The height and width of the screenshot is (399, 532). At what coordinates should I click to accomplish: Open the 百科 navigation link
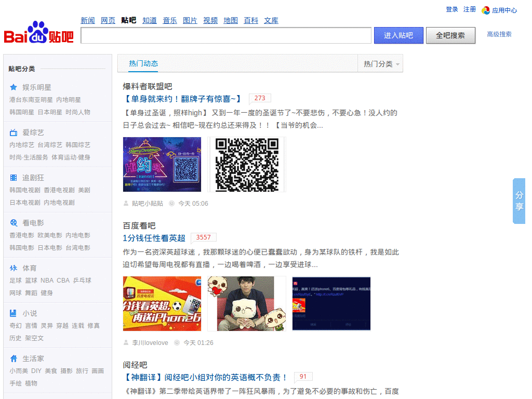click(x=251, y=20)
